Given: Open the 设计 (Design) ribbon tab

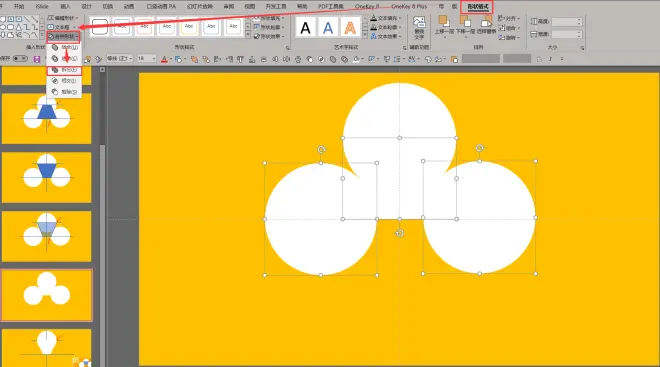Looking at the screenshot, I should pos(86,6).
